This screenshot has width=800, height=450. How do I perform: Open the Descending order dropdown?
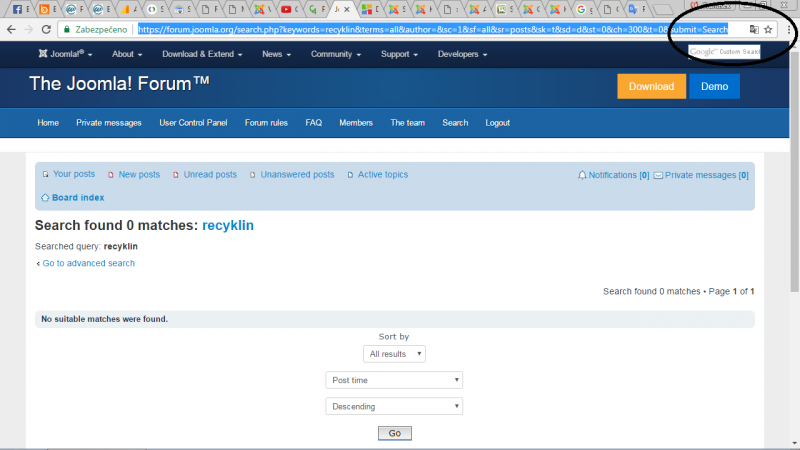pos(394,407)
